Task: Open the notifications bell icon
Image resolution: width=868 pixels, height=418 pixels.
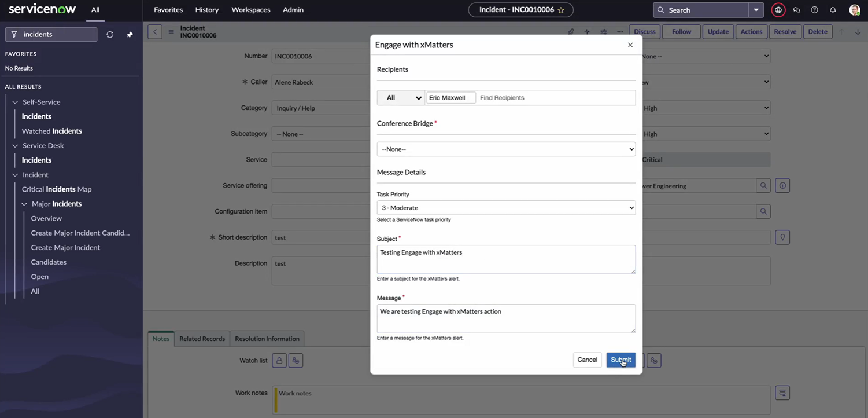Action: click(833, 10)
